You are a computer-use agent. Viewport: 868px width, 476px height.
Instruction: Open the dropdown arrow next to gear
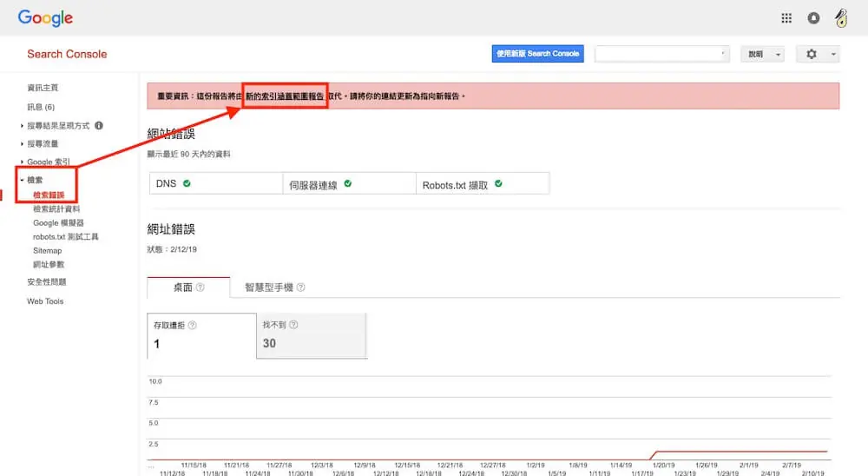(833, 55)
